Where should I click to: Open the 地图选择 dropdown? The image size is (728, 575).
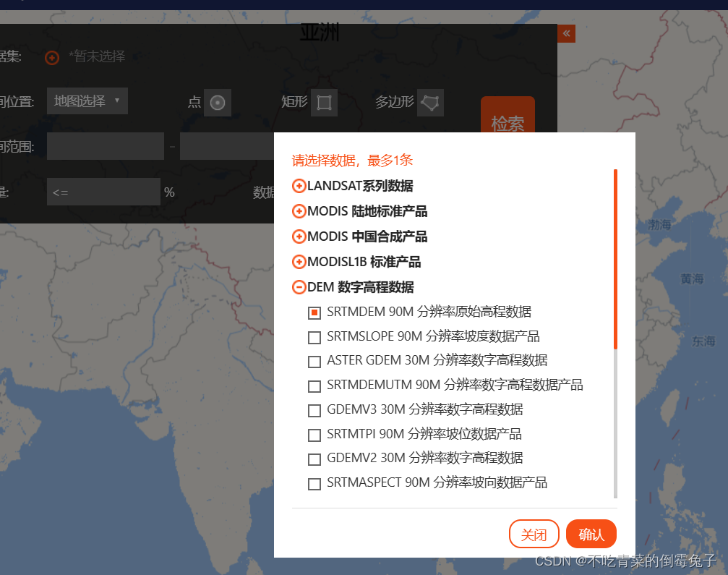[87, 101]
